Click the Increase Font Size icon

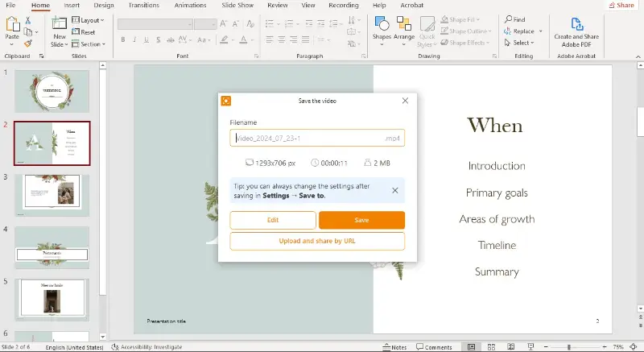click(x=224, y=24)
